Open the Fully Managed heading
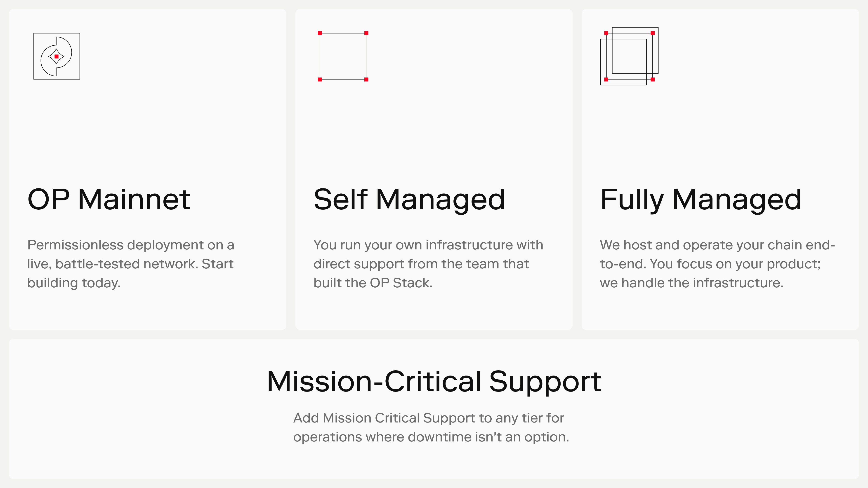The image size is (868, 488). click(x=701, y=200)
